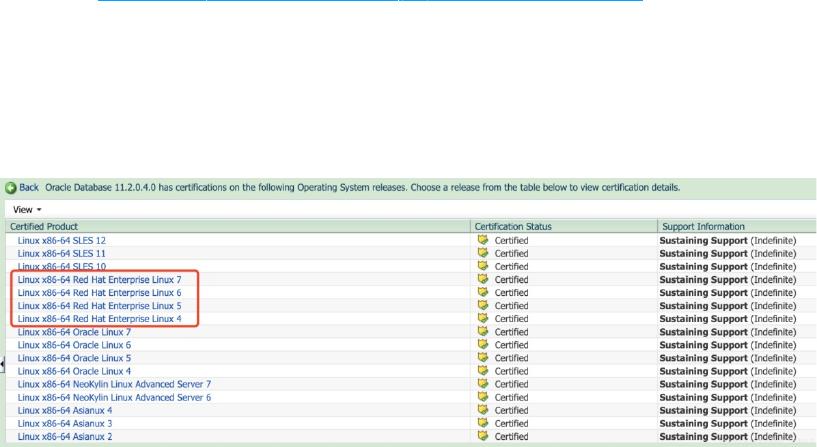Viewport: 817px width, 447px height.
Task: Open Linux x86-64 SLES 11 link
Action: coord(61,254)
